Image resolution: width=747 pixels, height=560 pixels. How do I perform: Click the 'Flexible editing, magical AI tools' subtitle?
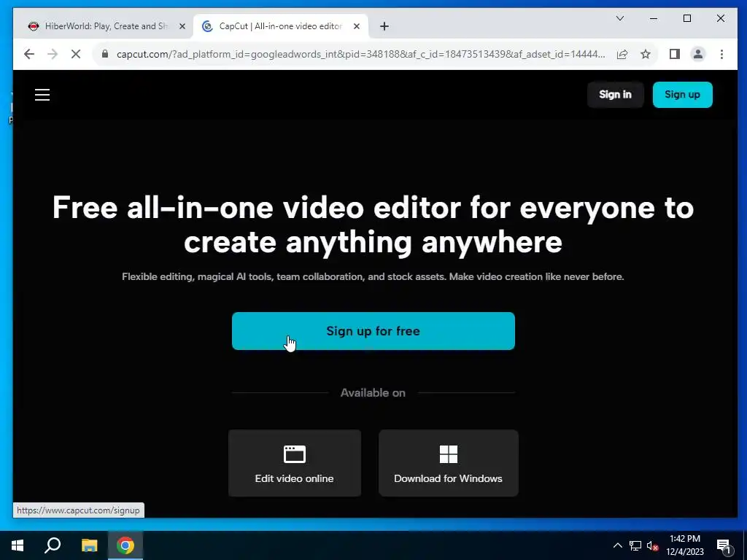373,276
